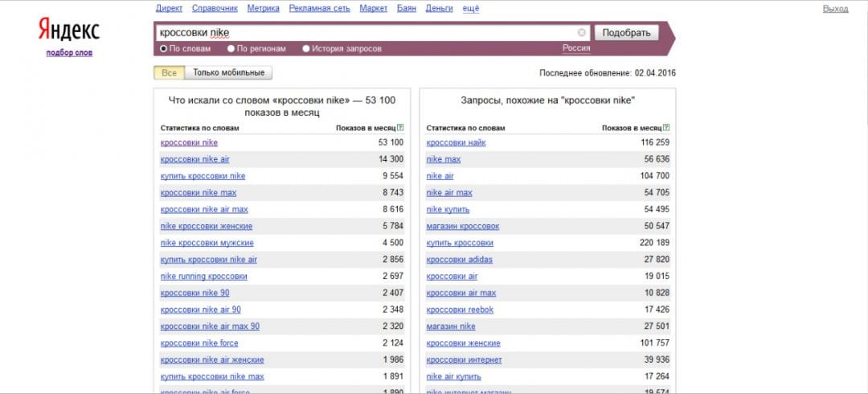Open the 'кроссовки nike air женские' link

coord(212,359)
